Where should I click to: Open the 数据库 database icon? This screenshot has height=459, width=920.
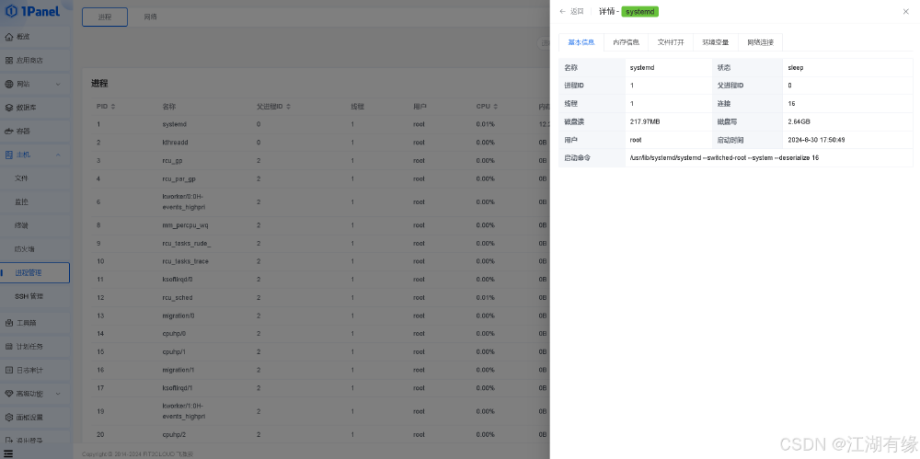[x=9, y=108]
